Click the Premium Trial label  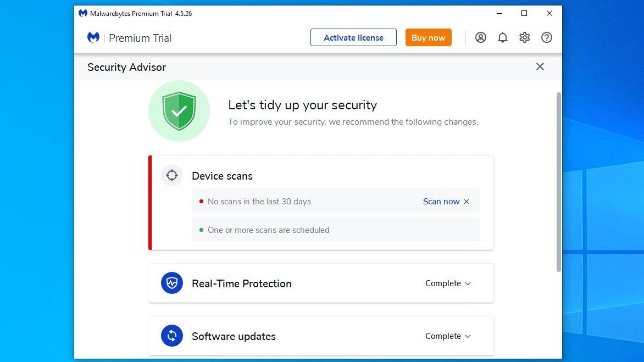[140, 37]
